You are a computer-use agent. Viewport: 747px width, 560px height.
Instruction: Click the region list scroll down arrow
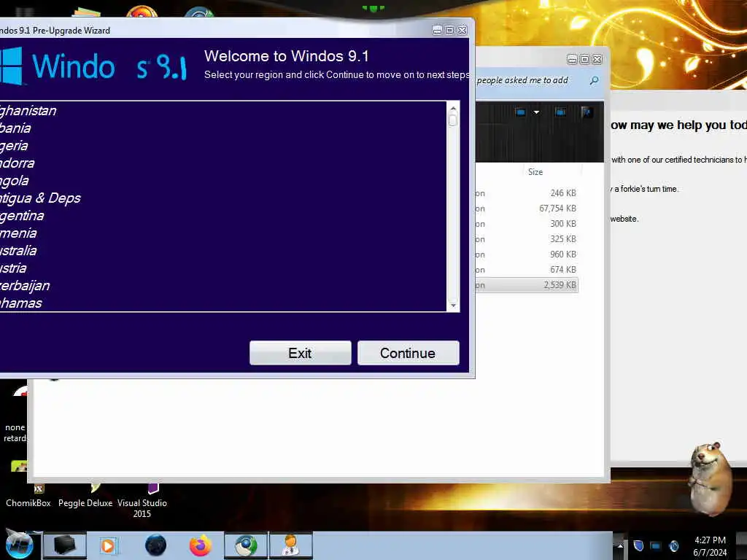tap(453, 306)
